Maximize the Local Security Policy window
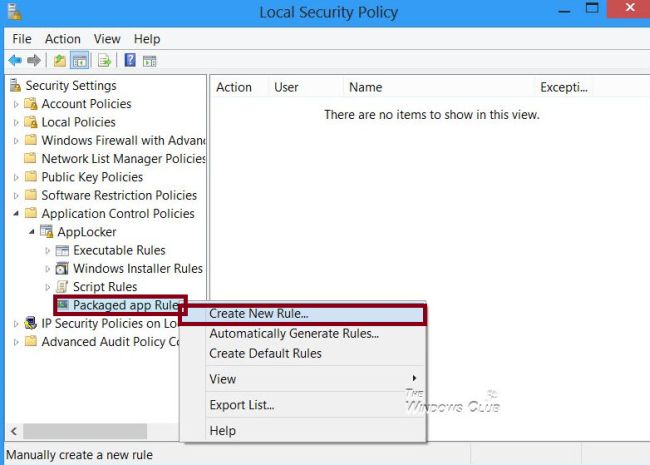 (592, 9)
